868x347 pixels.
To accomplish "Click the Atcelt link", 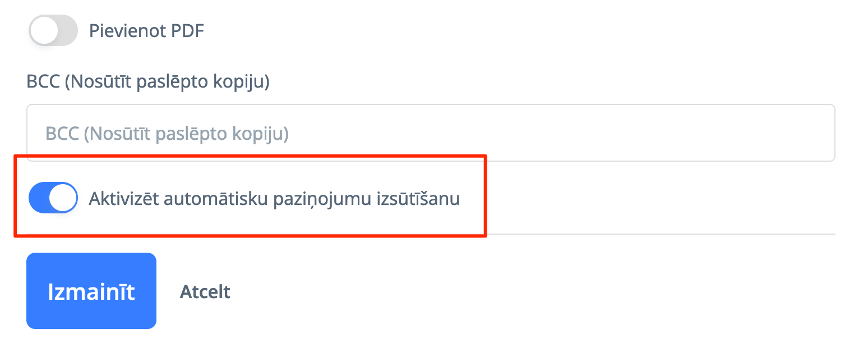I will coord(205,292).
